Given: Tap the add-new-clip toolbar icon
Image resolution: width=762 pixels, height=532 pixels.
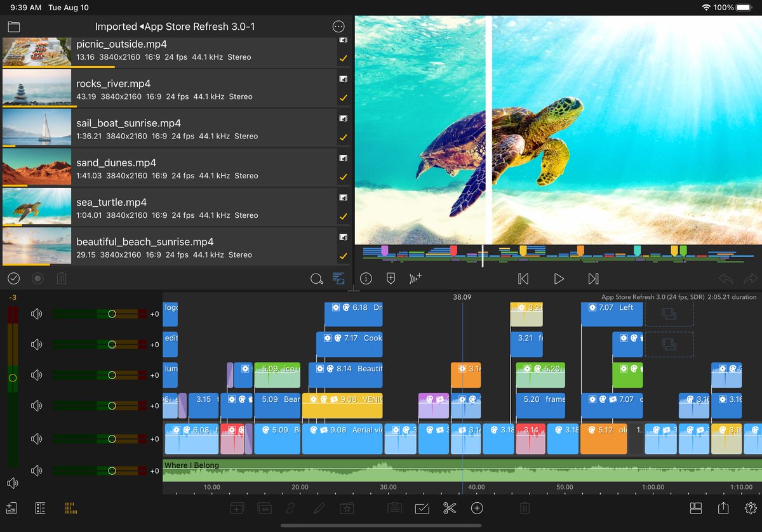Looking at the screenshot, I should coord(236,508).
